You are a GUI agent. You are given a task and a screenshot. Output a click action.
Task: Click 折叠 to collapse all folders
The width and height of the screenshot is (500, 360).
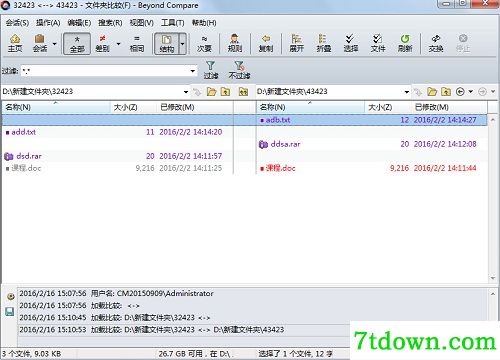(323, 43)
